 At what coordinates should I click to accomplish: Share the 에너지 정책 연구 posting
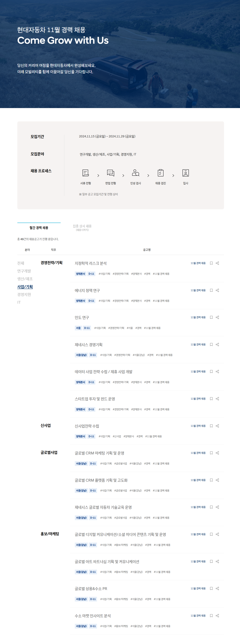click(217, 290)
